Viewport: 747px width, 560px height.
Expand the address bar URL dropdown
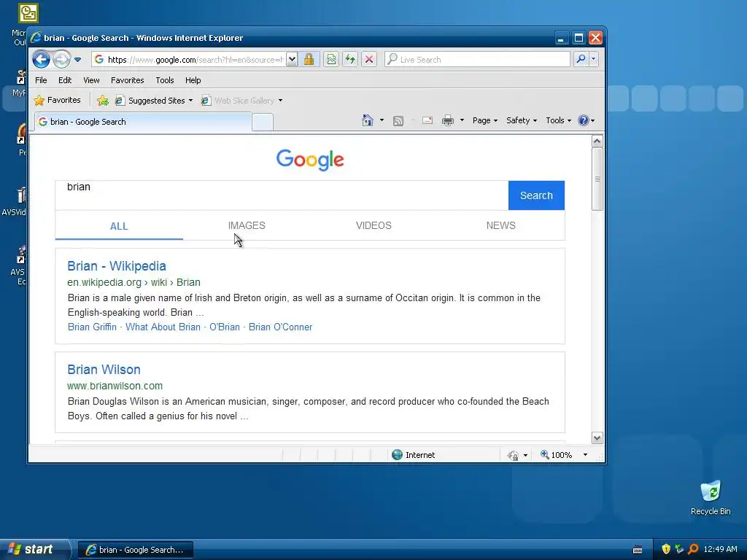(292, 60)
